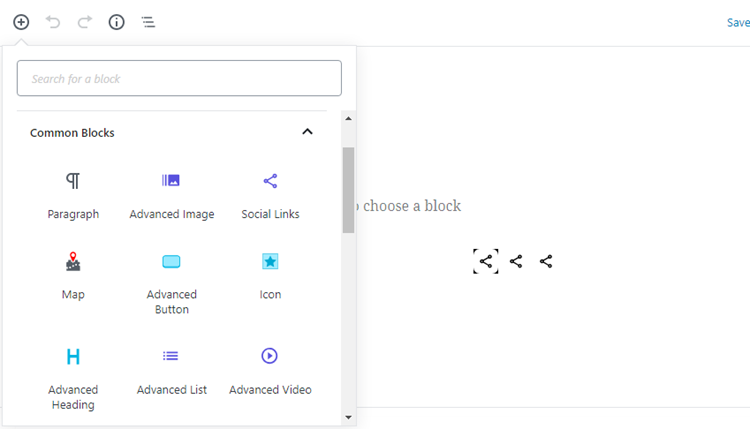Image resolution: width=750 pixels, height=429 pixels.
Task: Insert the Paragraph block
Action: 73,196
